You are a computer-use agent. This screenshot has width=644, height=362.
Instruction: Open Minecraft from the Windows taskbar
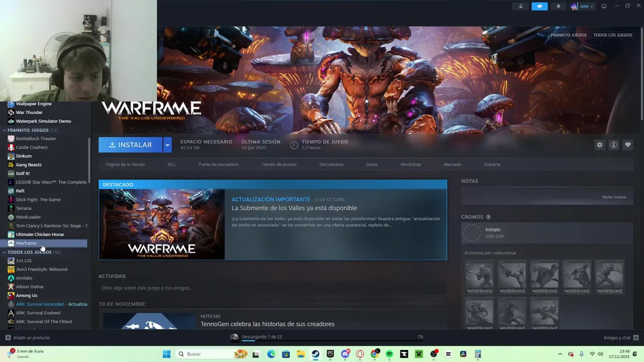click(x=419, y=354)
